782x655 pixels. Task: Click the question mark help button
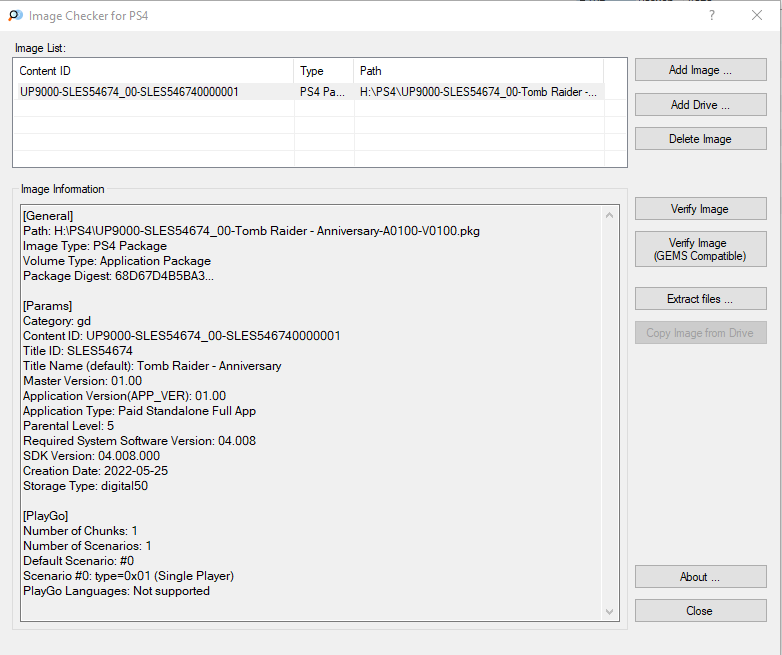tap(712, 16)
